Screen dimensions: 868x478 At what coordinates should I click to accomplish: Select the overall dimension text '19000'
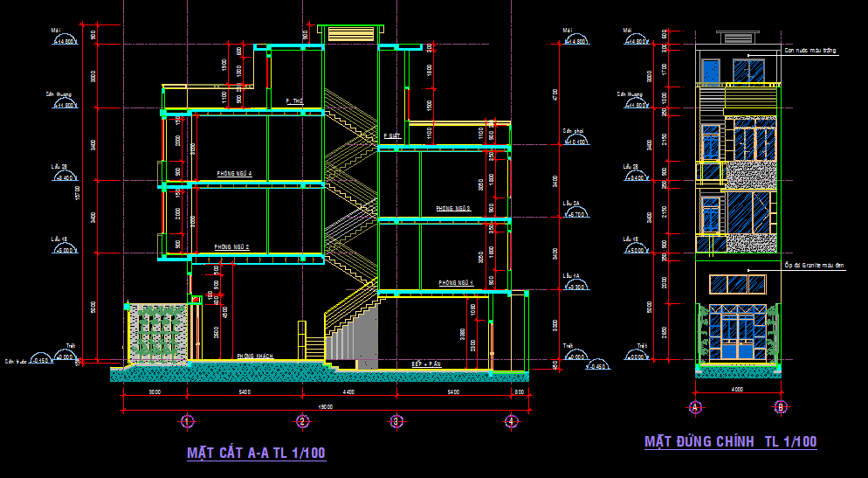coord(326,406)
